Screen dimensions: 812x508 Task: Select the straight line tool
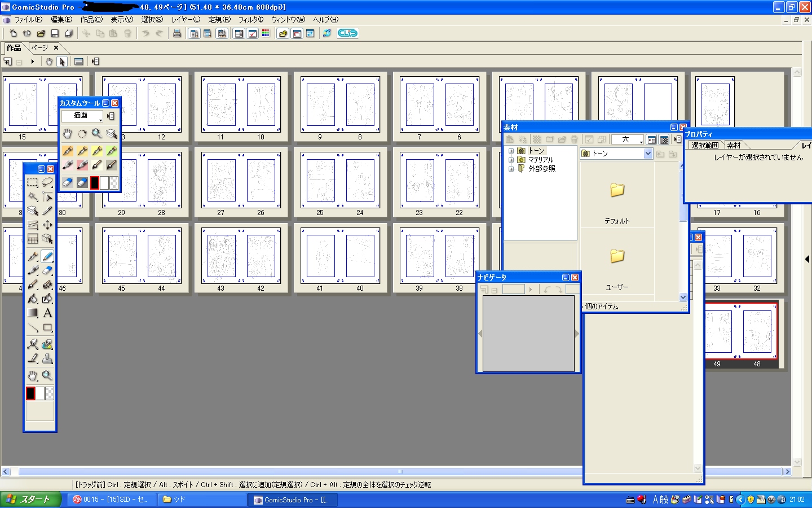coord(33,327)
